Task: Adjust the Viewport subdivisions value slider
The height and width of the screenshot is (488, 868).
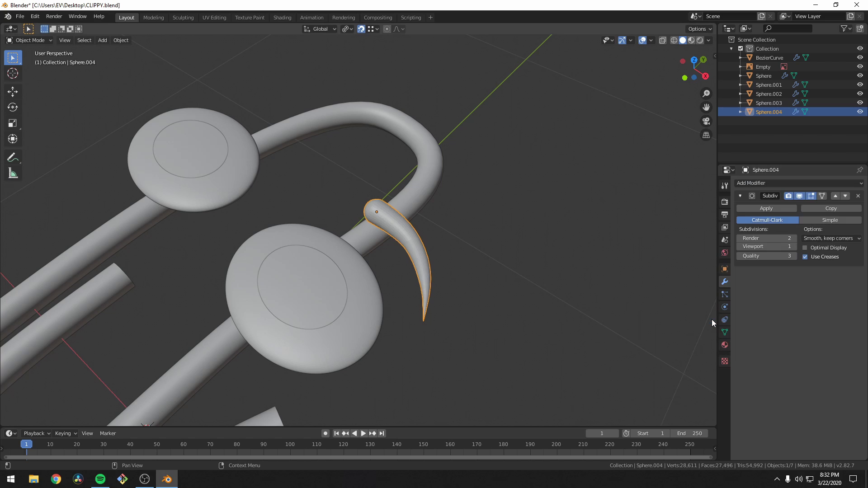Action: click(766, 246)
